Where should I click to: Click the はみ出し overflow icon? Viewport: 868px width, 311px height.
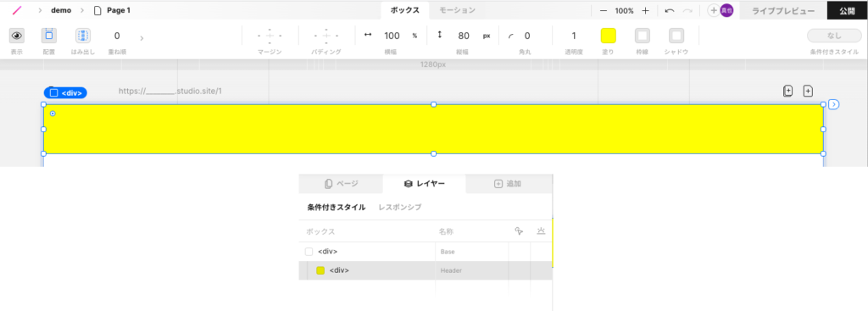click(83, 36)
